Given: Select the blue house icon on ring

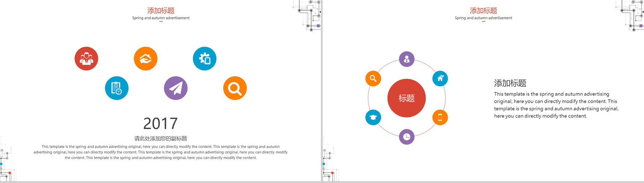Looking at the screenshot, I should [x=440, y=78].
